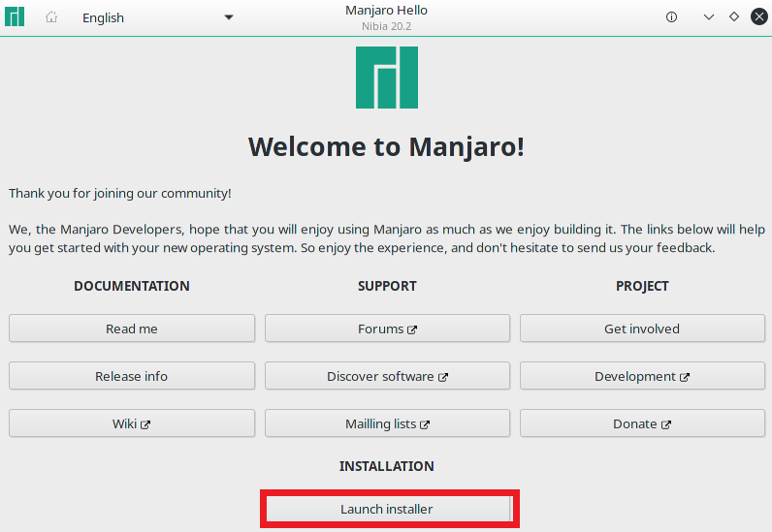This screenshot has width=772, height=532.
Task: Click the Nibia 20.2 version text
Action: [387, 26]
